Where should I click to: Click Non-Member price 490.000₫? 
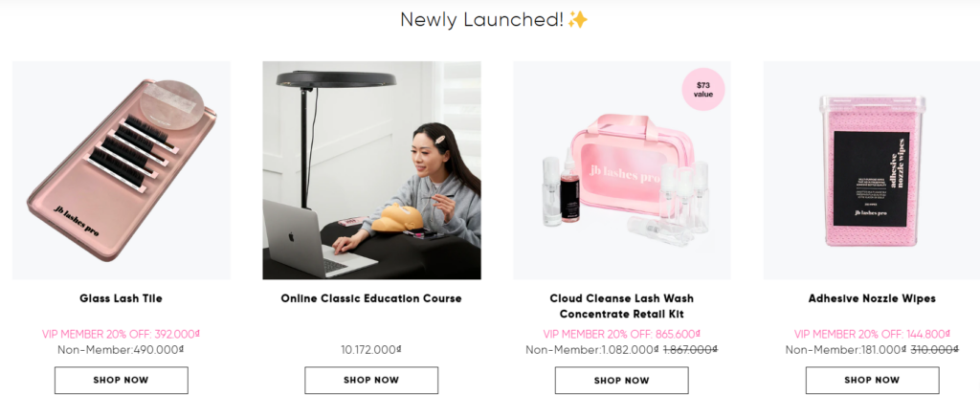pyautogui.click(x=160, y=350)
